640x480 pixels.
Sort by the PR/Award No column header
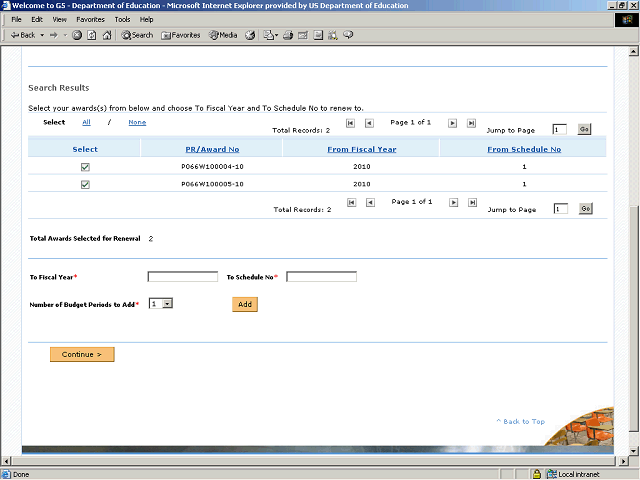tap(211, 149)
